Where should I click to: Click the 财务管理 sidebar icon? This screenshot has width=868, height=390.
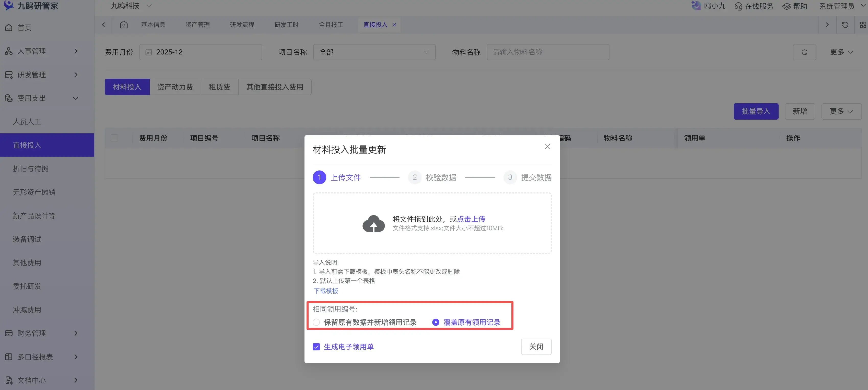pos(8,333)
